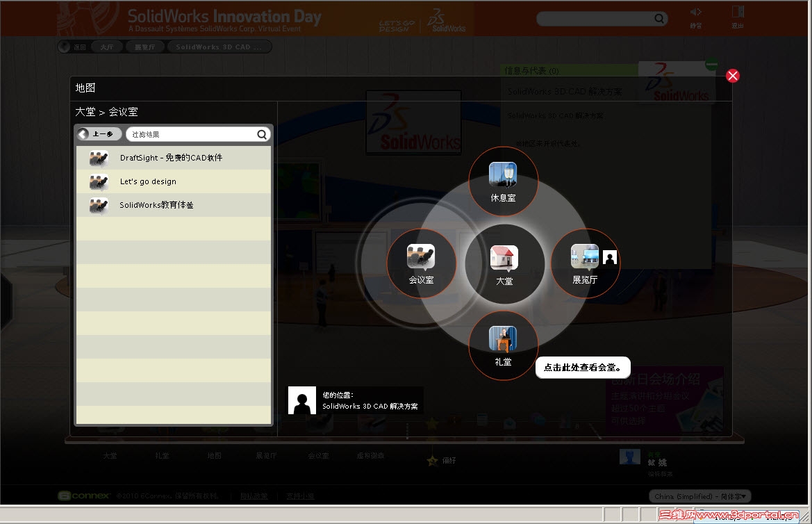Open 大堂 in the bottom navigation bar
This screenshot has height=524, width=812.
point(110,456)
